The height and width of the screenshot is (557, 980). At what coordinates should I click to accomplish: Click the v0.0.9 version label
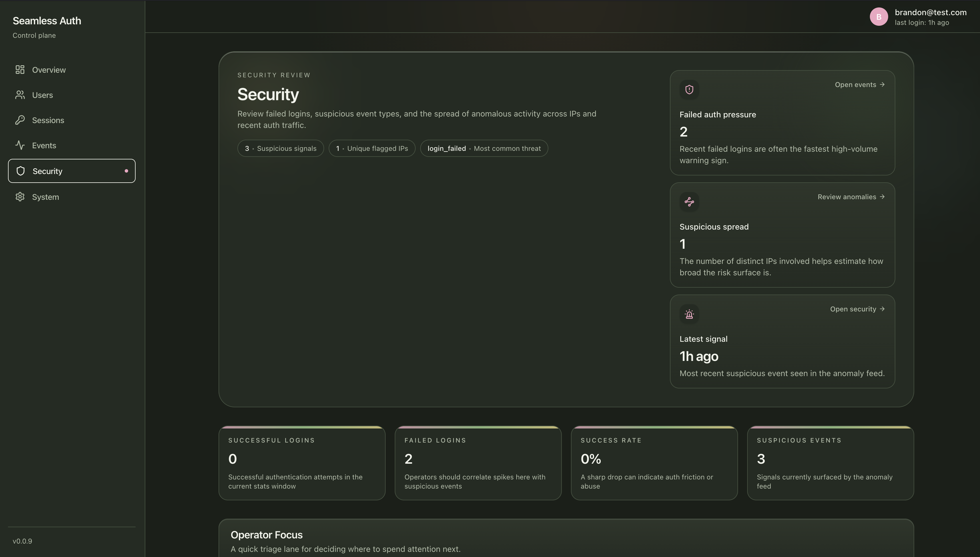(x=22, y=541)
